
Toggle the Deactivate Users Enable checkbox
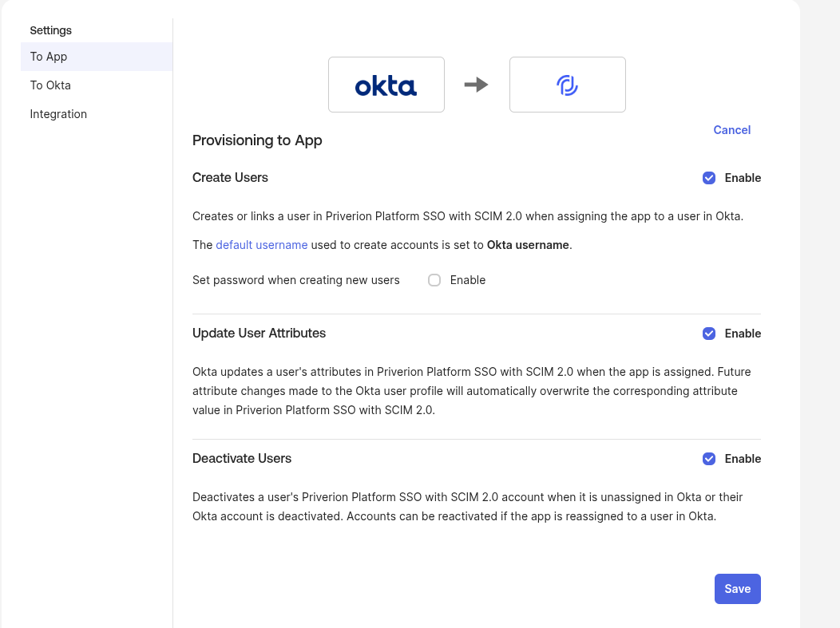709,459
